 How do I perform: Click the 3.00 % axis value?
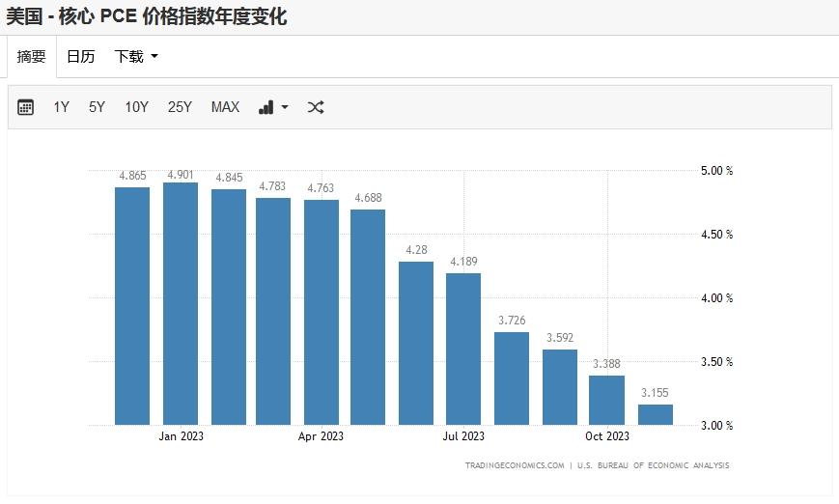(x=717, y=426)
